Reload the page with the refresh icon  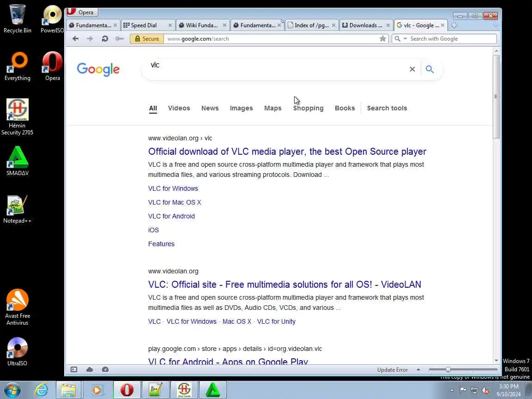click(x=105, y=39)
